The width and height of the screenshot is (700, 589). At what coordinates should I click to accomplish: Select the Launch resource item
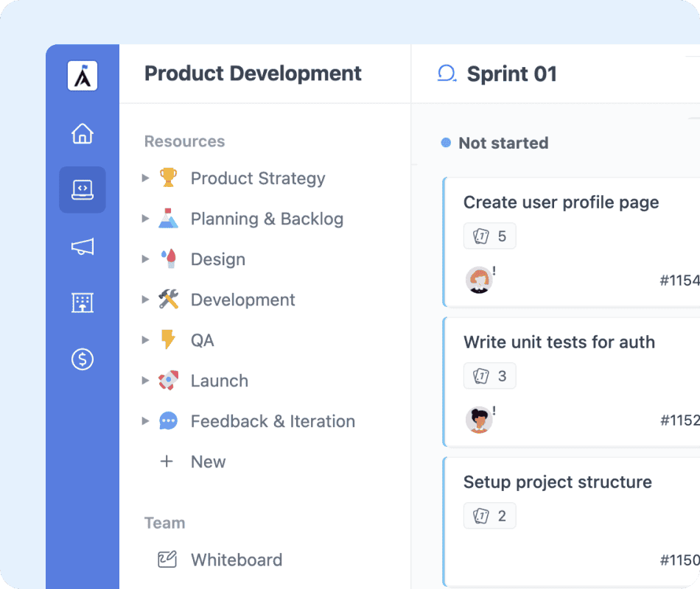pos(219,381)
